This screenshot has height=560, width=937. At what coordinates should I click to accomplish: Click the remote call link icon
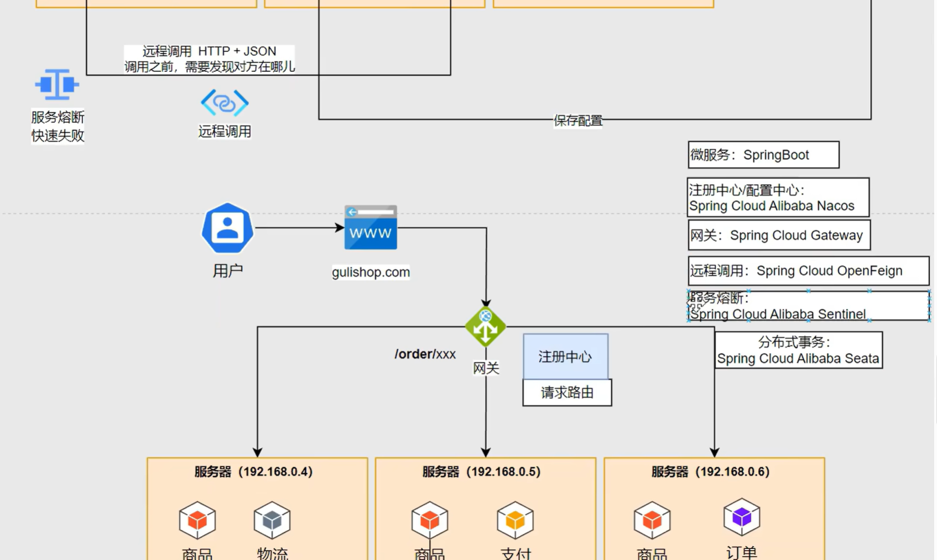coord(225,103)
